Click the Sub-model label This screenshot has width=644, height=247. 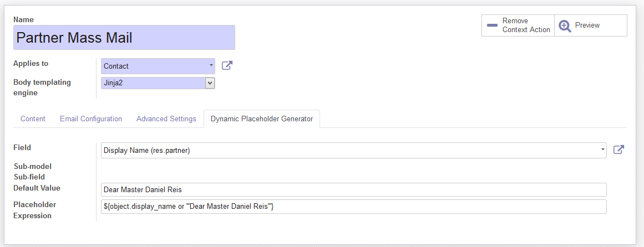(x=32, y=166)
